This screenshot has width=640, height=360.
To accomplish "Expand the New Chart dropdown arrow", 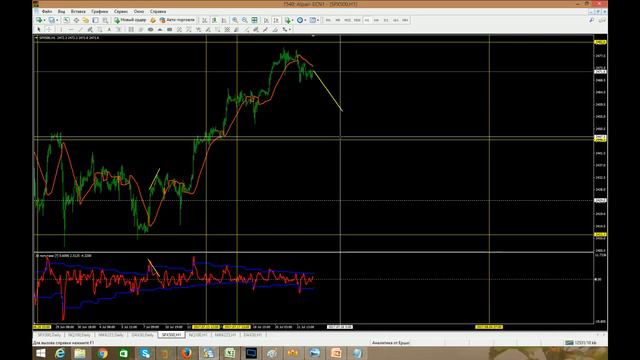I will pos(44,20).
